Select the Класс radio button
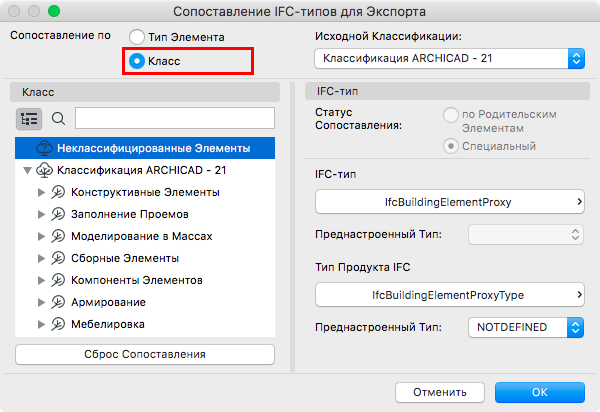The width and height of the screenshot is (600, 412). pyautogui.click(x=137, y=61)
